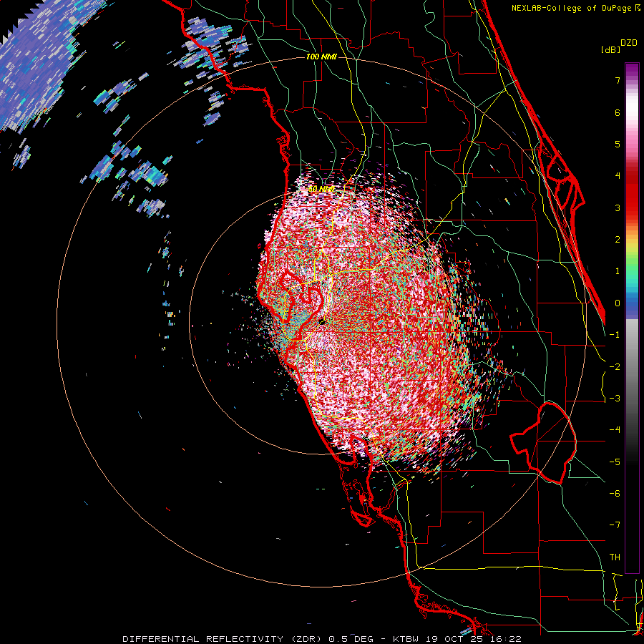Click the 3 dB scale value
This screenshot has height=644, width=644.
[x=618, y=208]
